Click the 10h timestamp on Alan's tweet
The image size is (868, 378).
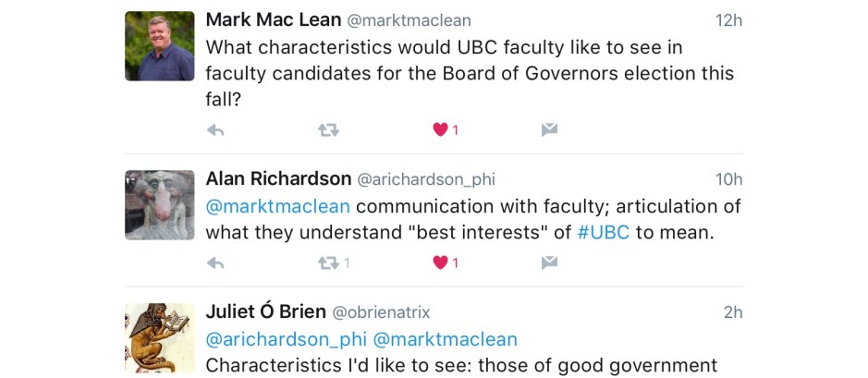(x=728, y=179)
